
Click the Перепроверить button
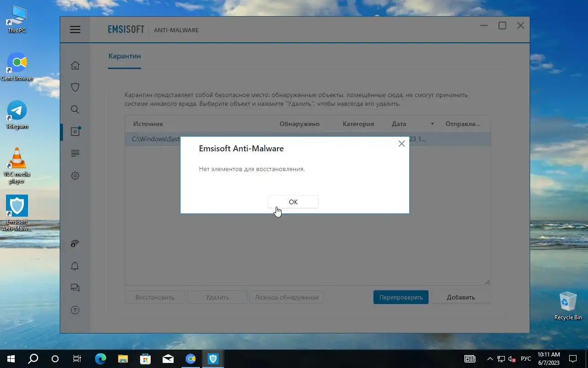(x=401, y=297)
